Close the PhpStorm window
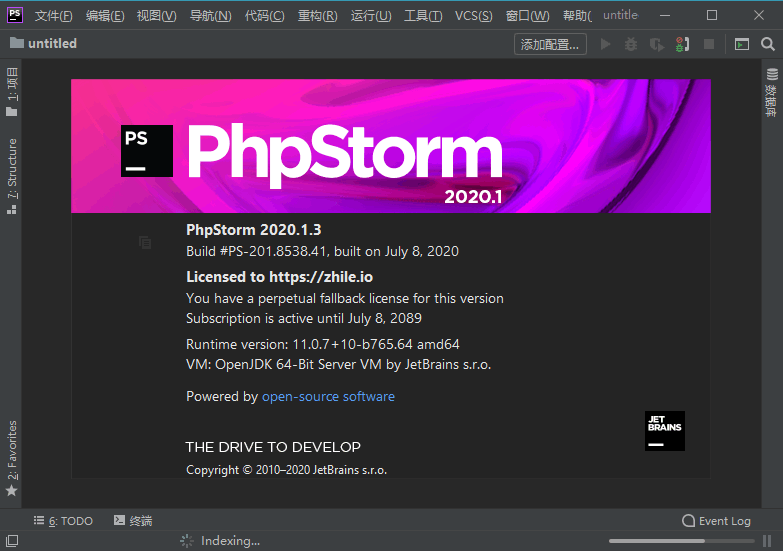The width and height of the screenshot is (783, 551). (x=759, y=15)
